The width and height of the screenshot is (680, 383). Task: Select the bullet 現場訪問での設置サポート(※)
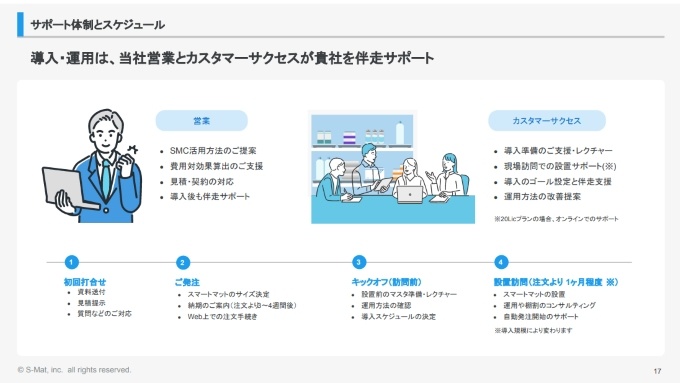(x=560, y=166)
